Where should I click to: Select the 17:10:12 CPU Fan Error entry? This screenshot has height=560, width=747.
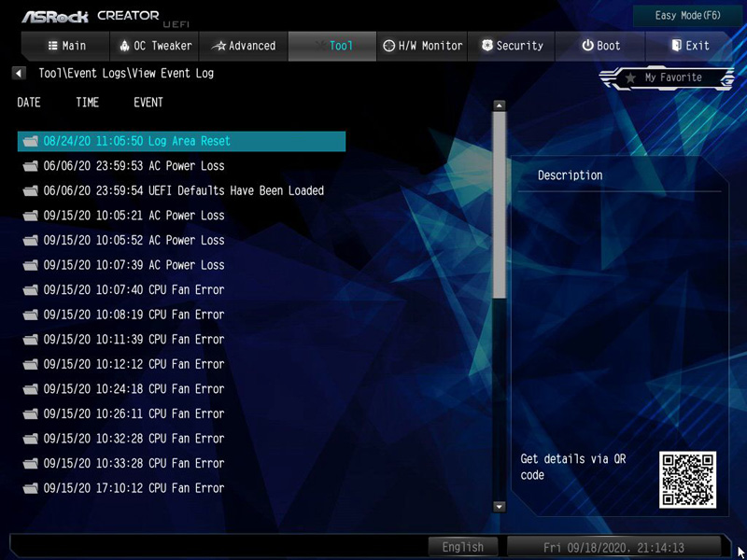pyautogui.click(x=181, y=488)
